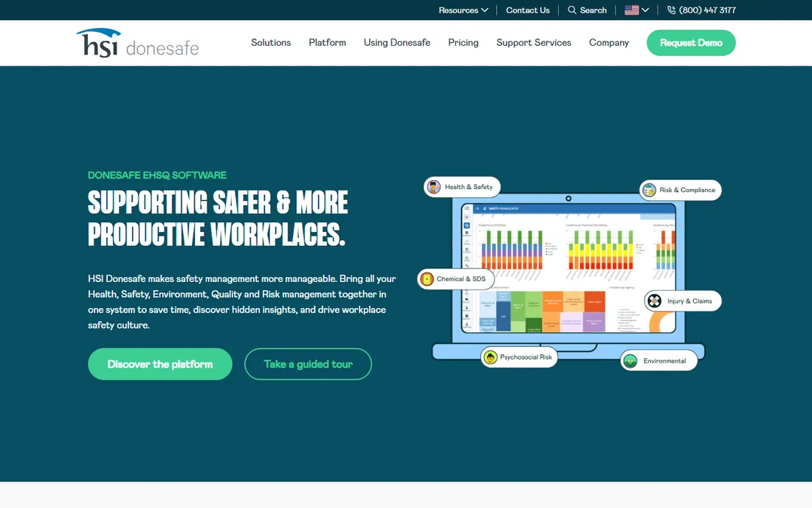
Task: Click the search magnifier icon
Action: (x=571, y=10)
